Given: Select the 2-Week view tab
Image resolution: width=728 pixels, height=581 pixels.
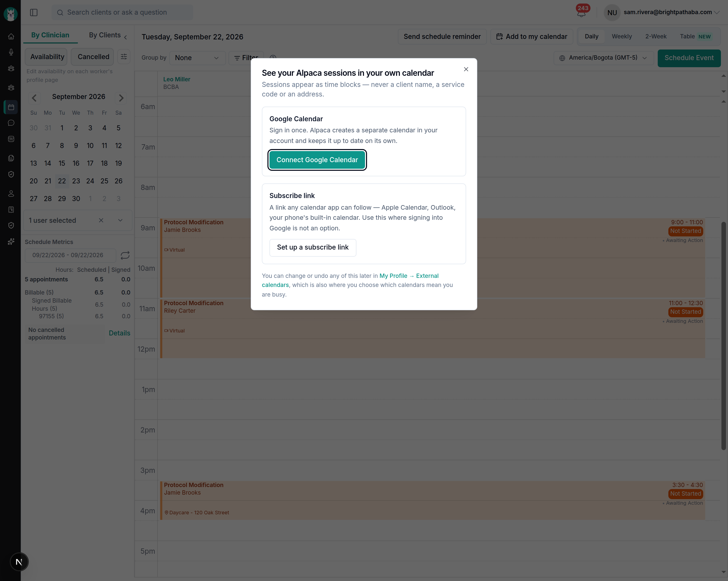Looking at the screenshot, I should [656, 36].
